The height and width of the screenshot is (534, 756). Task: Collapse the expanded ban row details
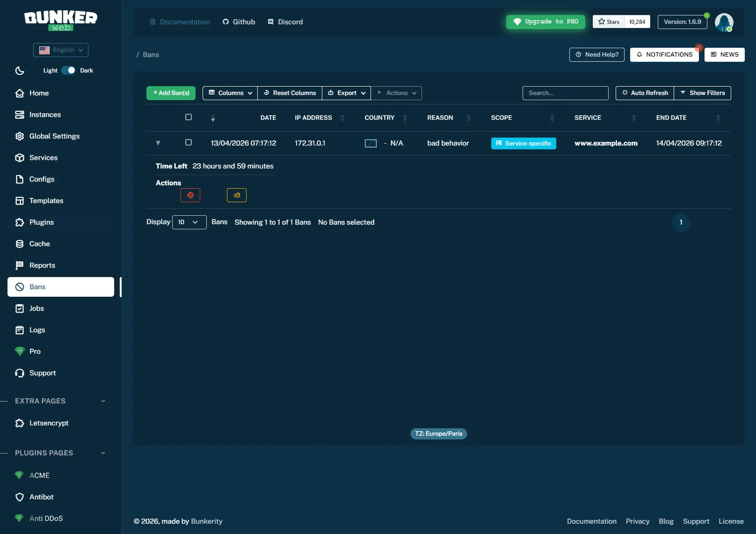[x=158, y=143]
